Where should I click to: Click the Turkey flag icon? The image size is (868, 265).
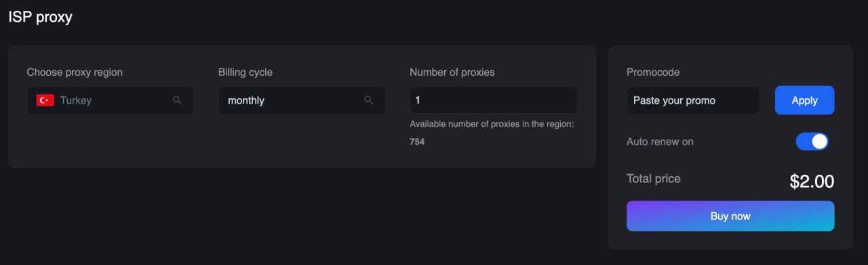coord(45,100)
